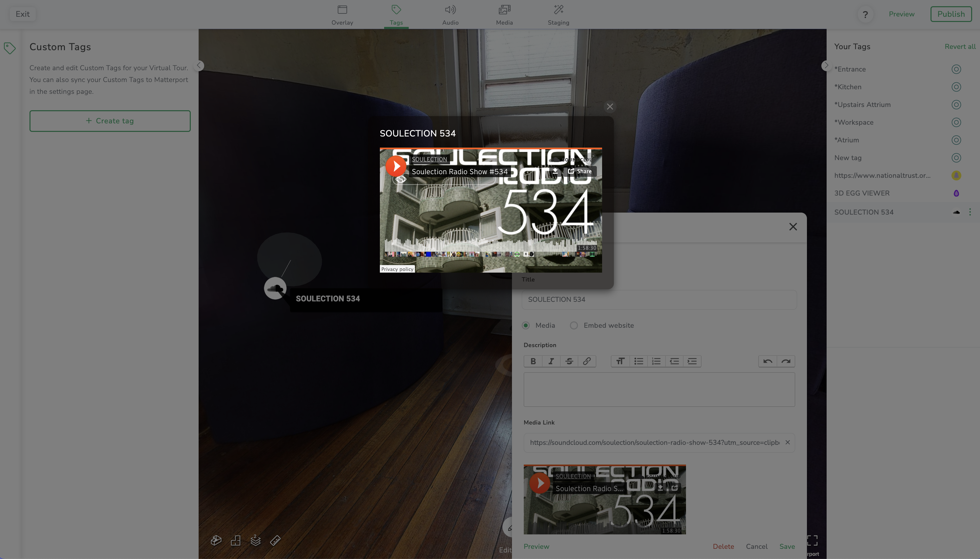This screenshot has width=980, height=559.
Task: Open the Media tab
Action: pyautogui.click(x=504, y=14)
